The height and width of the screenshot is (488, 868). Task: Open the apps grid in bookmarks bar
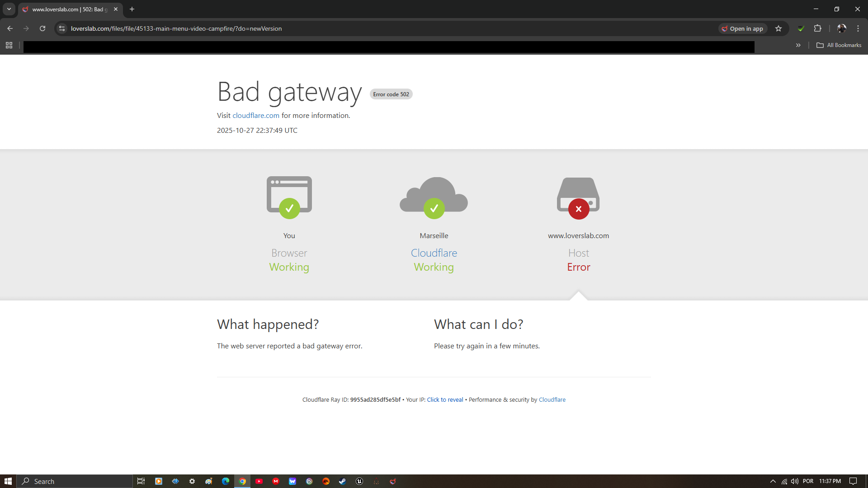[x=9, y=45]
